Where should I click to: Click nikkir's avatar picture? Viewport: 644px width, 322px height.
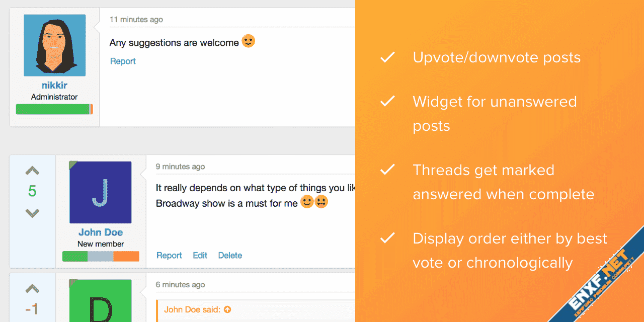(54, 45)
